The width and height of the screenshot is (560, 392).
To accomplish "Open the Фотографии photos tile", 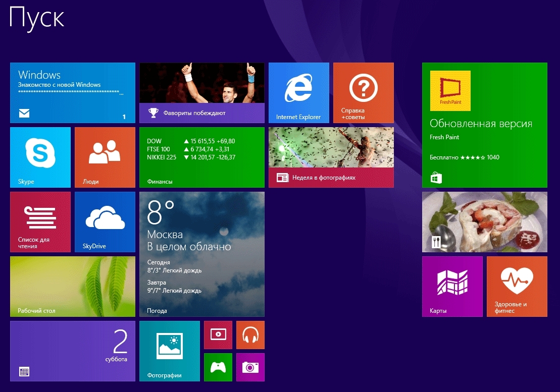I will tap(170, 351).
